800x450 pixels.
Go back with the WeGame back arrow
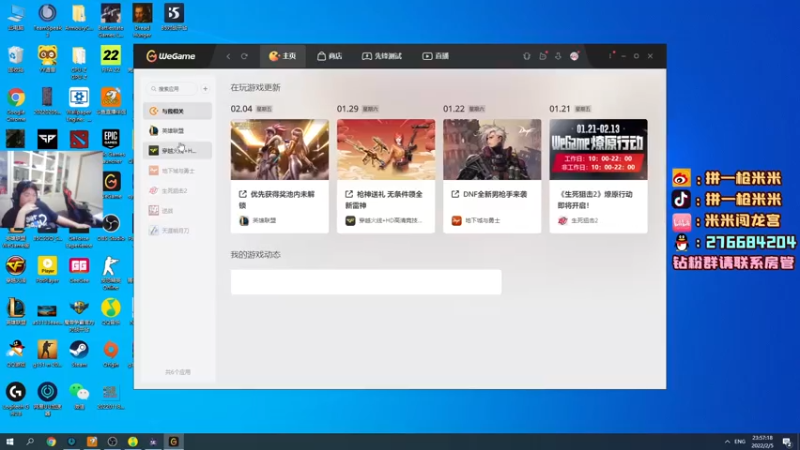click(228, 56)
